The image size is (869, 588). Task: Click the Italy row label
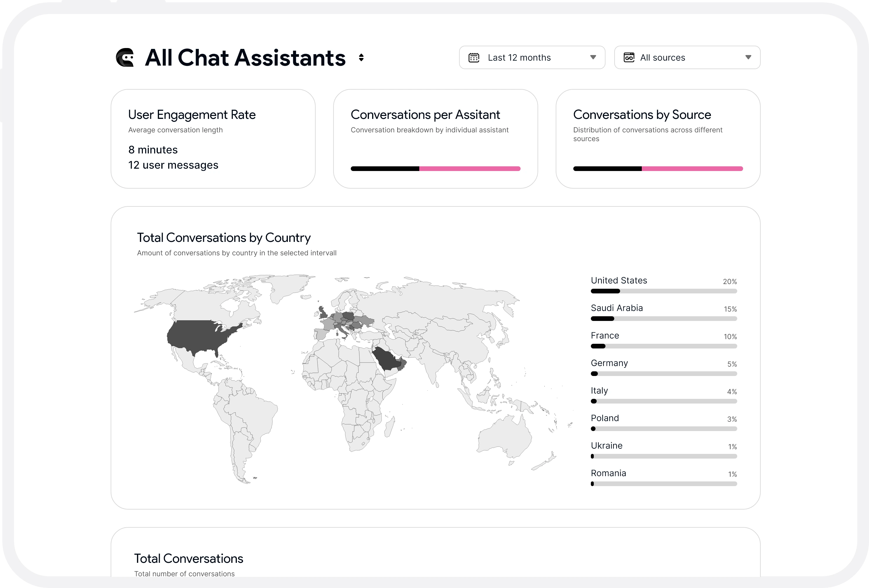point(599,391)
